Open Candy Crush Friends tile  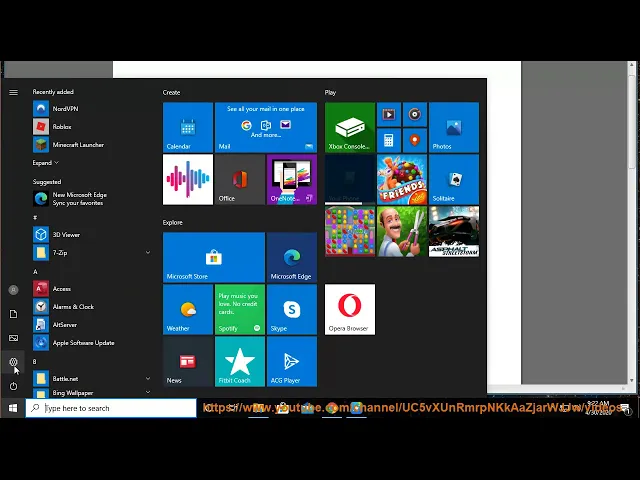point(402,180)
